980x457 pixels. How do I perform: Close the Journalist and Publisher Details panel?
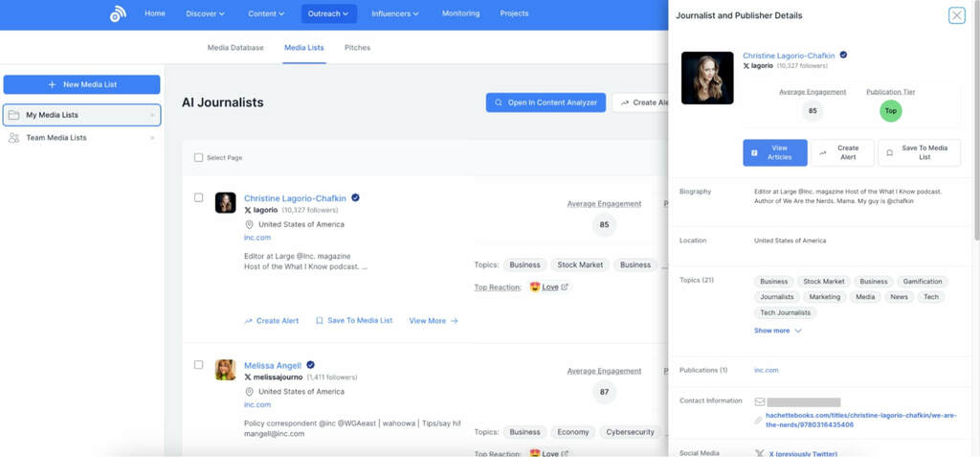pyautogui.click(x=956, y=15)
